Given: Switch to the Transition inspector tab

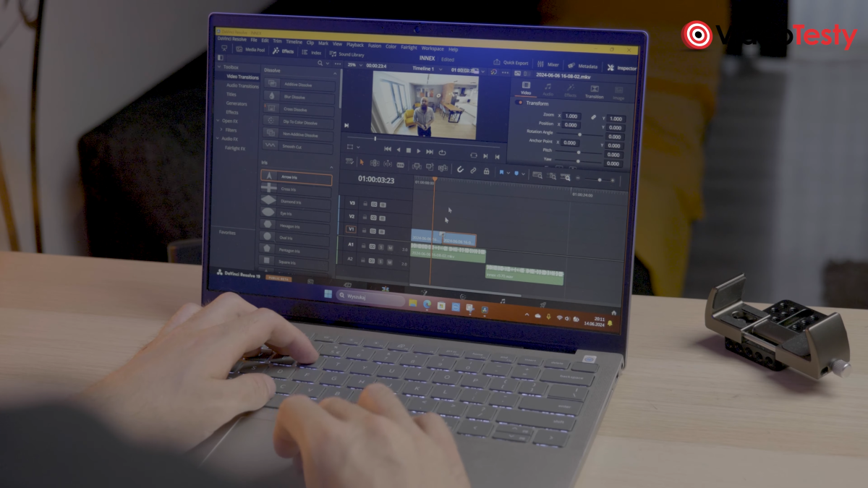Looking at the screenshot, I should (x=594, y=93).
